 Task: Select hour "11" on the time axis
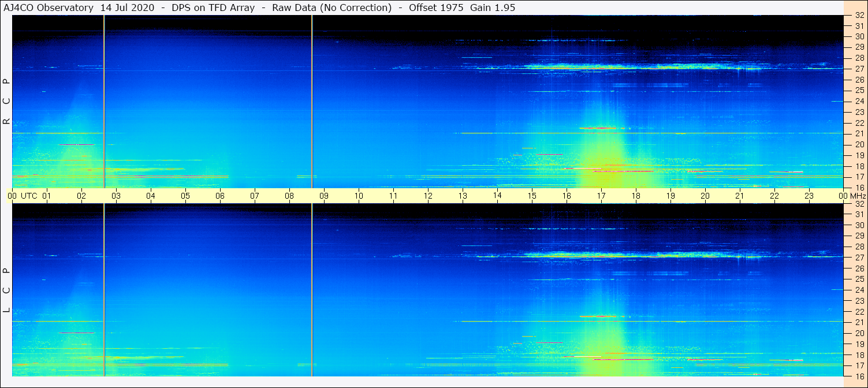(x=393, y=196)
